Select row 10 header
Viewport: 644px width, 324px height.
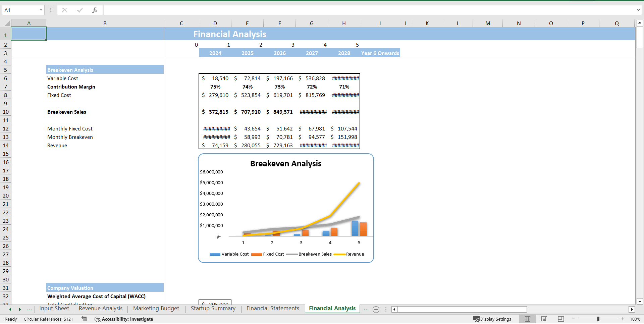tap(6, 112)
